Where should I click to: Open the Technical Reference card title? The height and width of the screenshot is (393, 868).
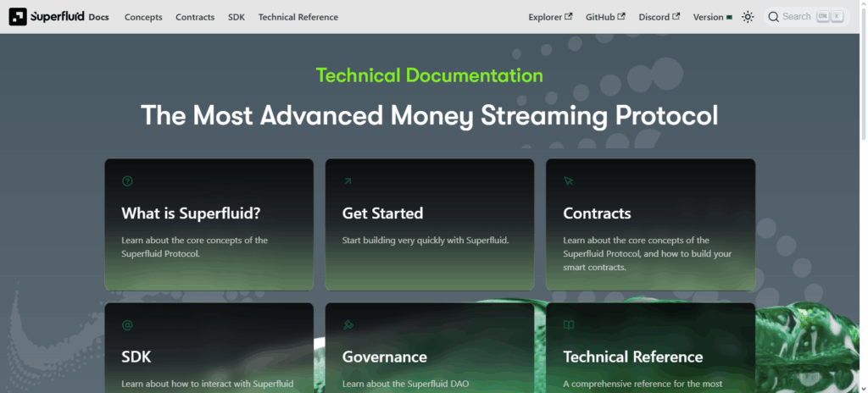click(632, 357)
